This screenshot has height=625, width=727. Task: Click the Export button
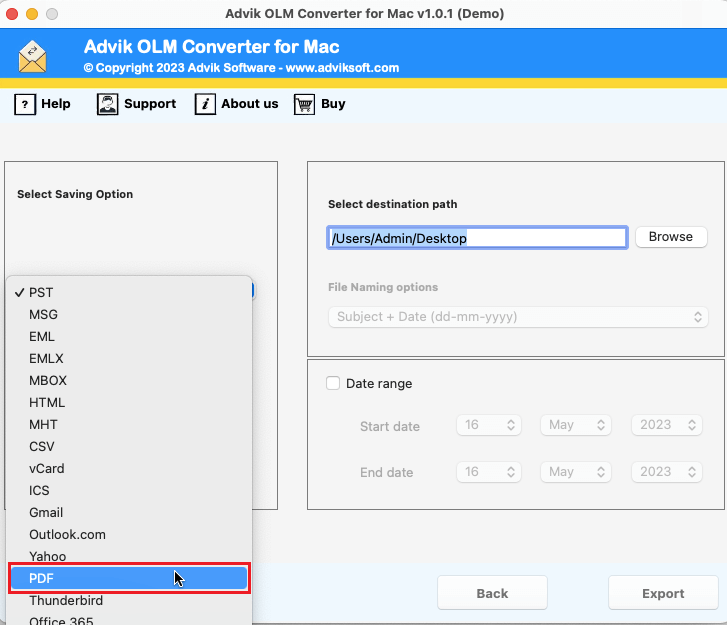coord(663,593)
